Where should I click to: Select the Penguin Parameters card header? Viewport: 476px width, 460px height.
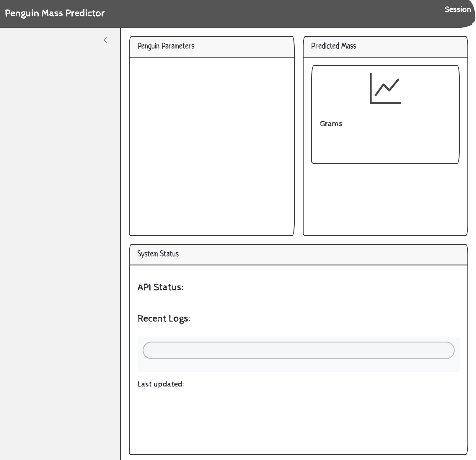click(211, 46)
